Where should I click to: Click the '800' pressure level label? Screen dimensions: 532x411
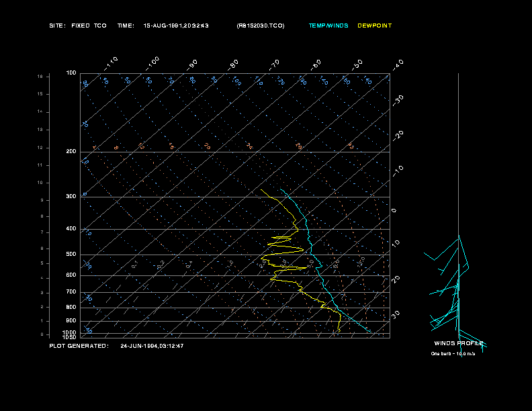71,307
